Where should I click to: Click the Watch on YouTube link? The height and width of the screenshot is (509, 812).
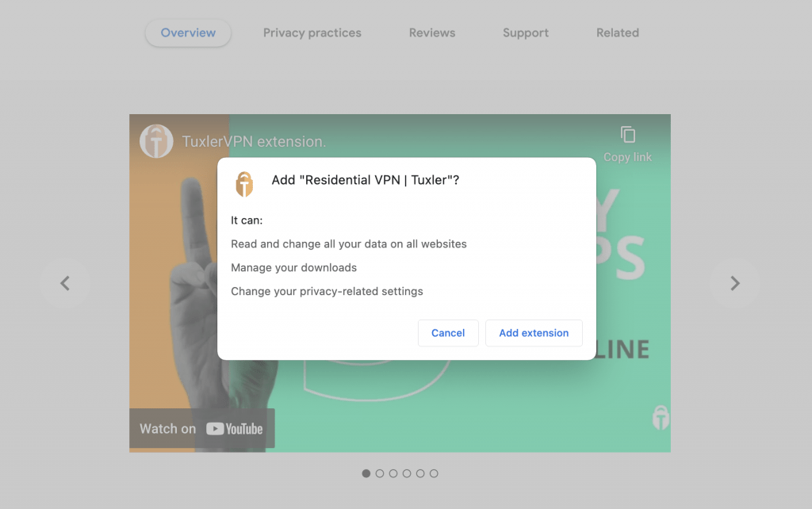point(202,428)
